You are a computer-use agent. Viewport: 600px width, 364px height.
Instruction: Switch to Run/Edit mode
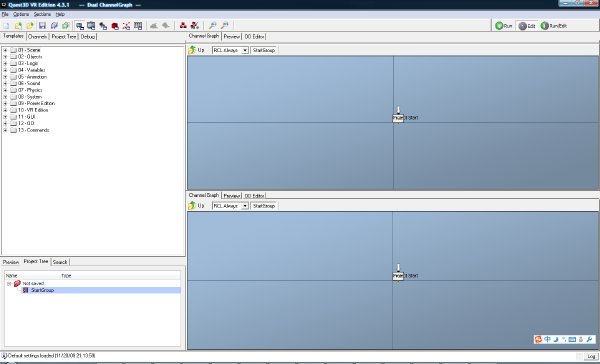(x=554, y=26)
